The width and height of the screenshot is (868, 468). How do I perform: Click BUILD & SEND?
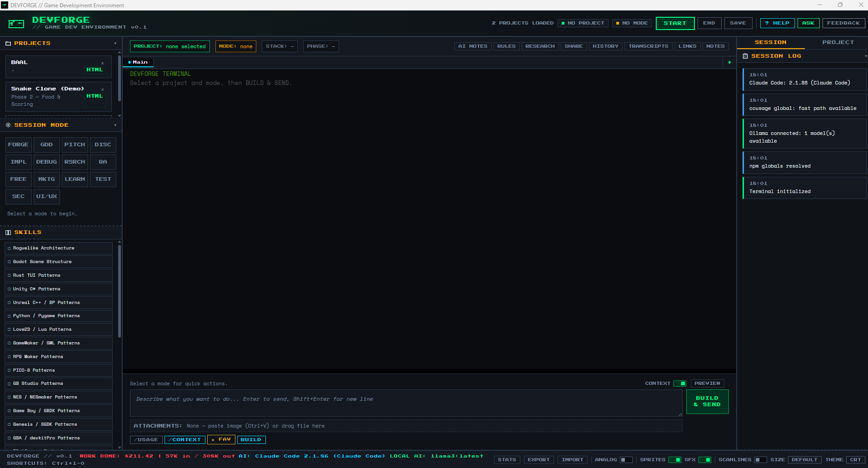point(707,401)
